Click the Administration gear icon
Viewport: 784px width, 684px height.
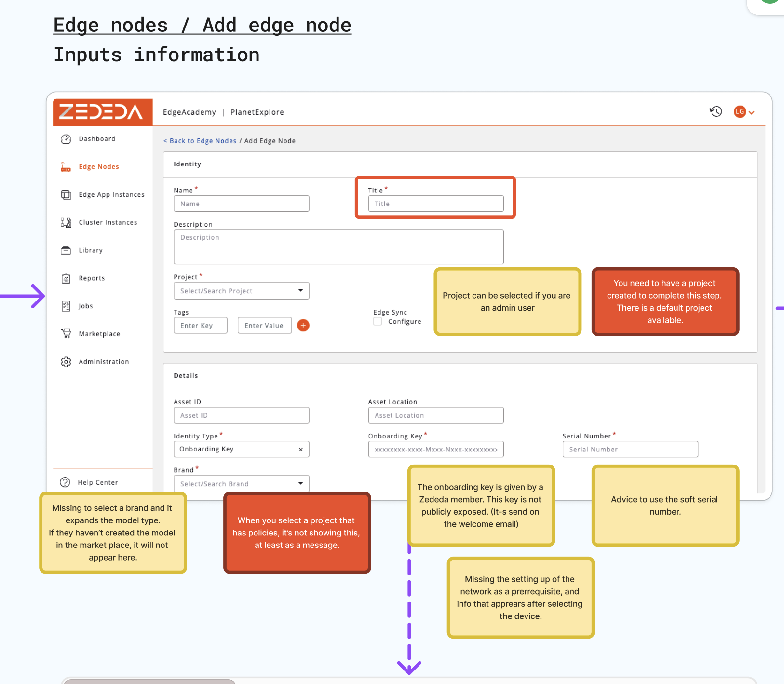coord(66,362)
